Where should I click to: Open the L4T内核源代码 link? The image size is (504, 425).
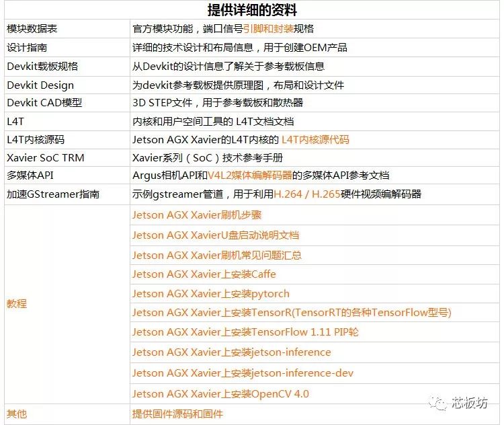[315, 140]
